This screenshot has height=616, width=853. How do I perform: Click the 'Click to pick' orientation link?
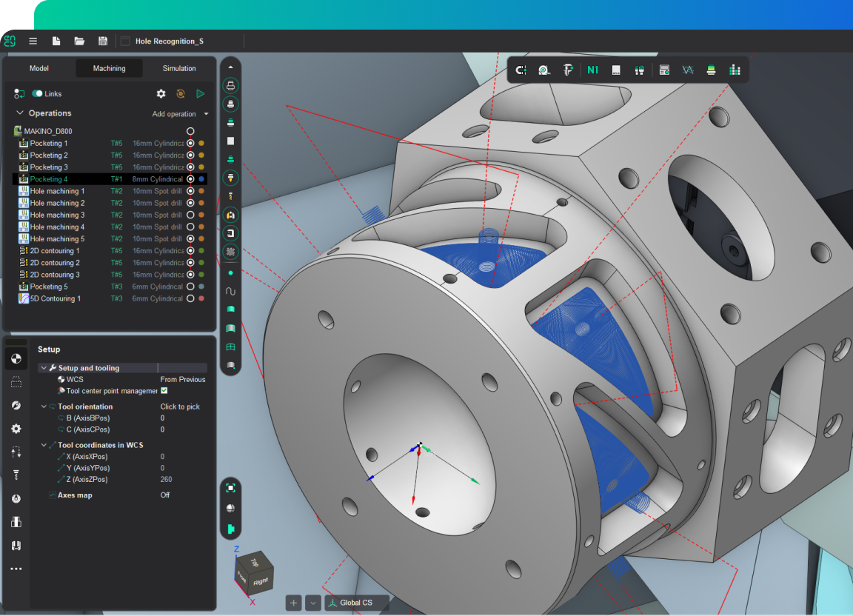(180, 406)
